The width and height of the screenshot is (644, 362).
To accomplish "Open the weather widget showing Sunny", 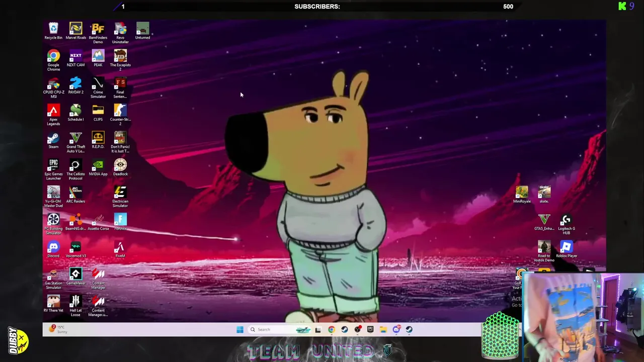I will click(58, 329).
